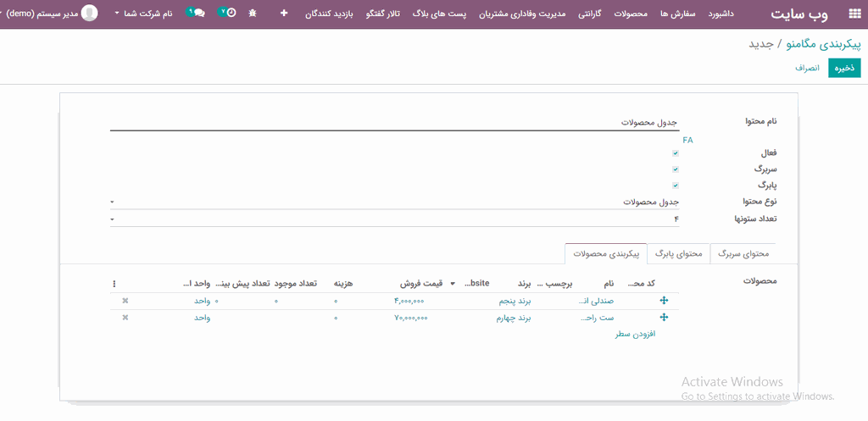
Task: Open داشبورد menu
Action: [x=721, y=12]
